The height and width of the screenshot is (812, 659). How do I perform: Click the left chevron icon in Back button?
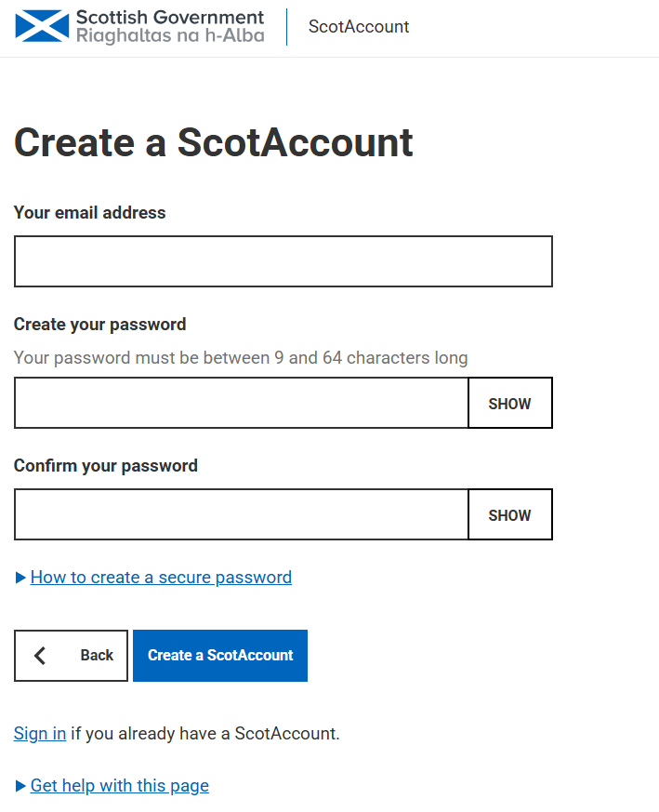(40, 655)
